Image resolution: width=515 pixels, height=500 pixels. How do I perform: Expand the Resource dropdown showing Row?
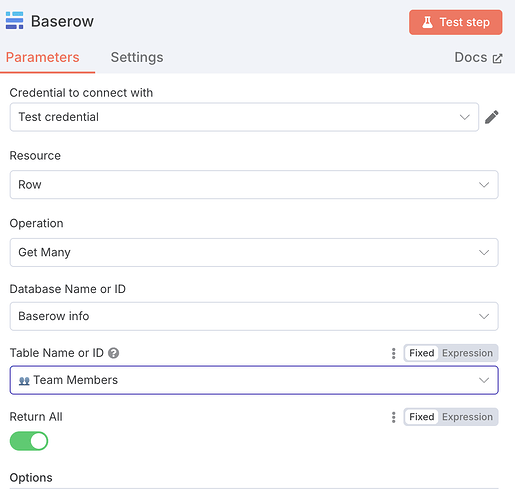pyautogui.click(x=254, y=185)
